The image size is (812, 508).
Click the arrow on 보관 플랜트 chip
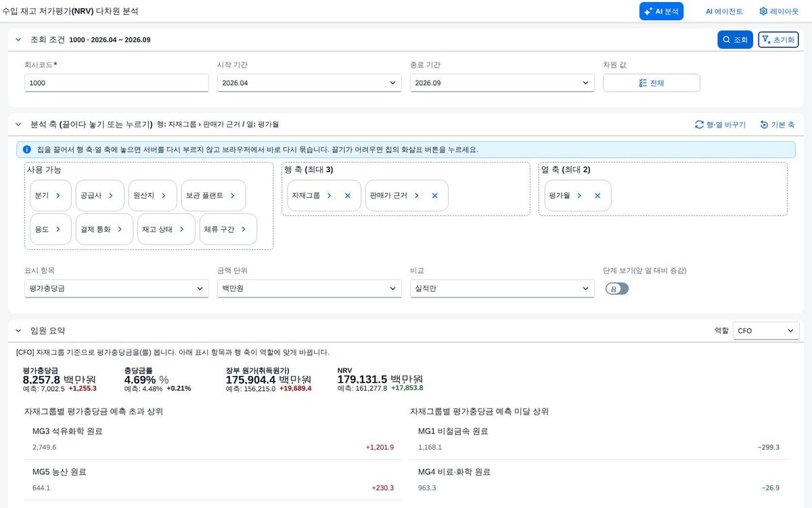pos(233,196)
